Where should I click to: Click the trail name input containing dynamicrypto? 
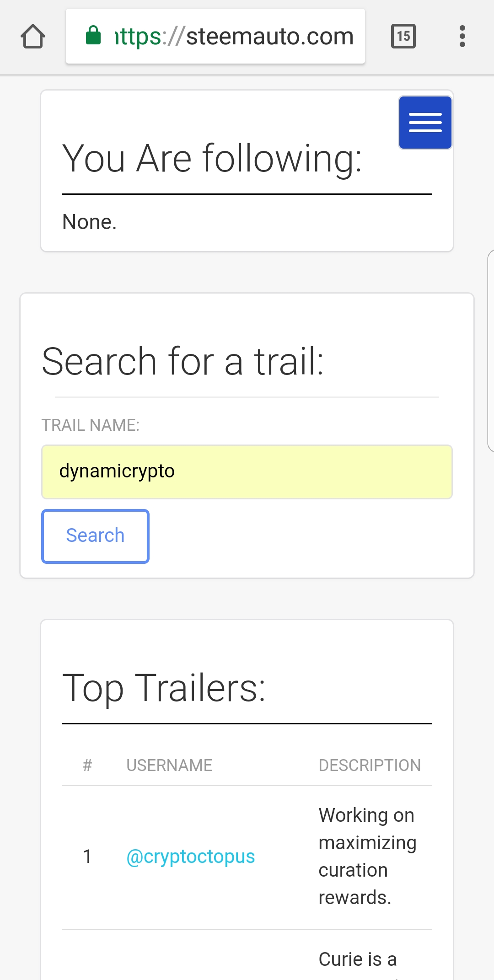(247, 471)
